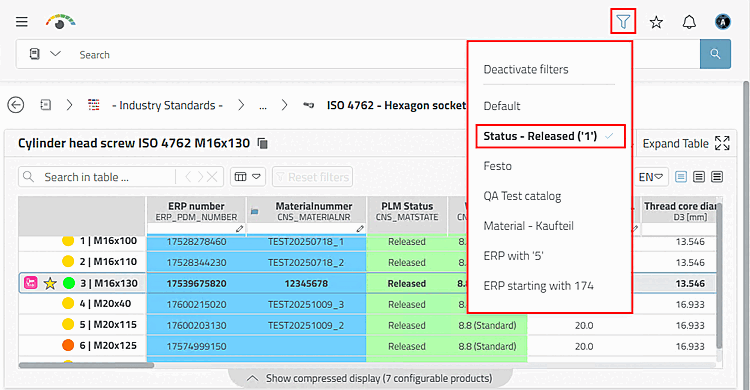Edit ERP number column filter pencil

tap(240, 229)
